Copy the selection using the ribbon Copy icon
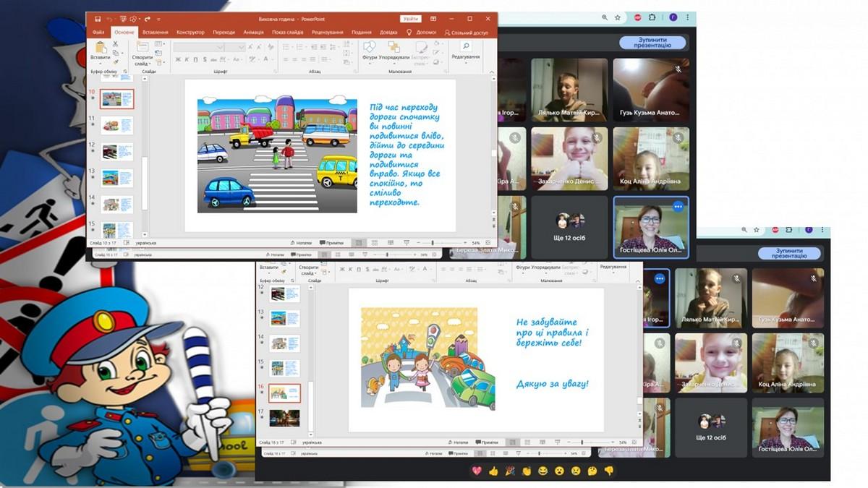Image resolution: width=868 pixels, height=488 pixels. (x=115, y=53)
